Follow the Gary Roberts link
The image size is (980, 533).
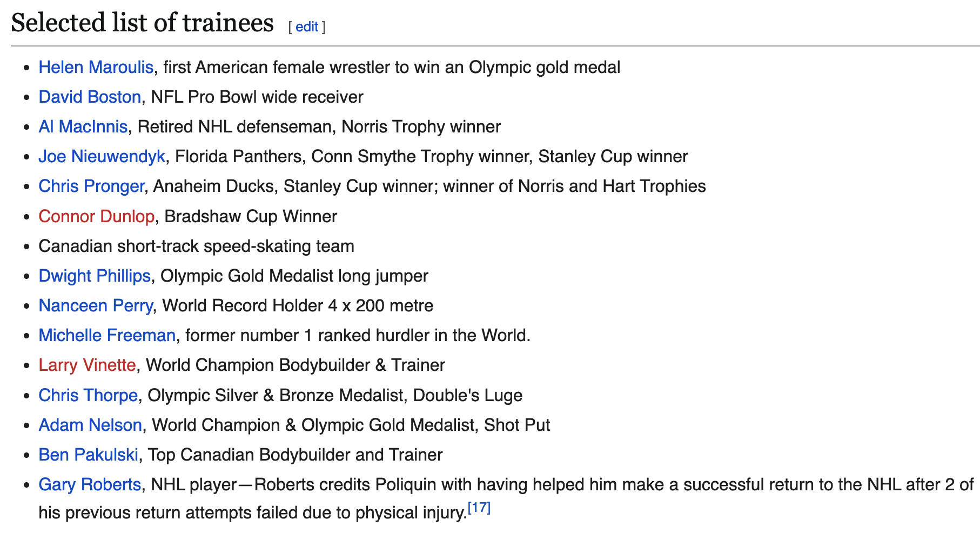pyautogui.click(x=90, y=485)
